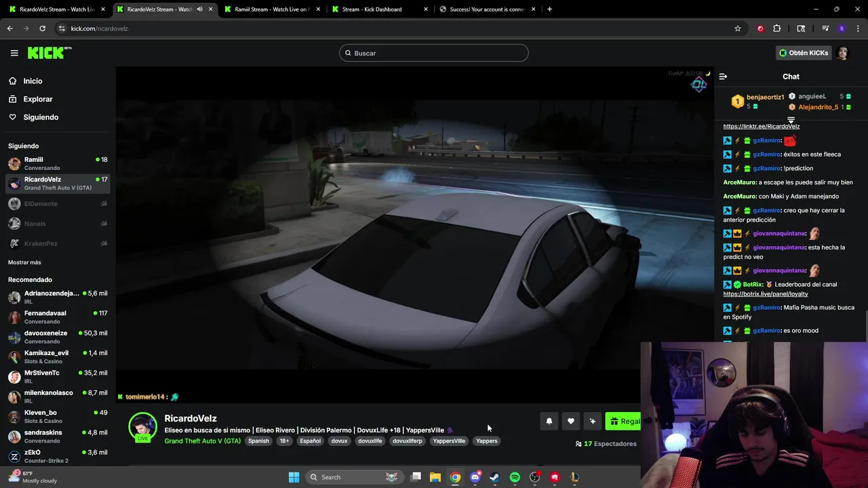Image resolution: width=868 pixels, height=488 pixels.
Task: Open the Chrome extensions puzzle icon
Action: [x=777, y=28]
